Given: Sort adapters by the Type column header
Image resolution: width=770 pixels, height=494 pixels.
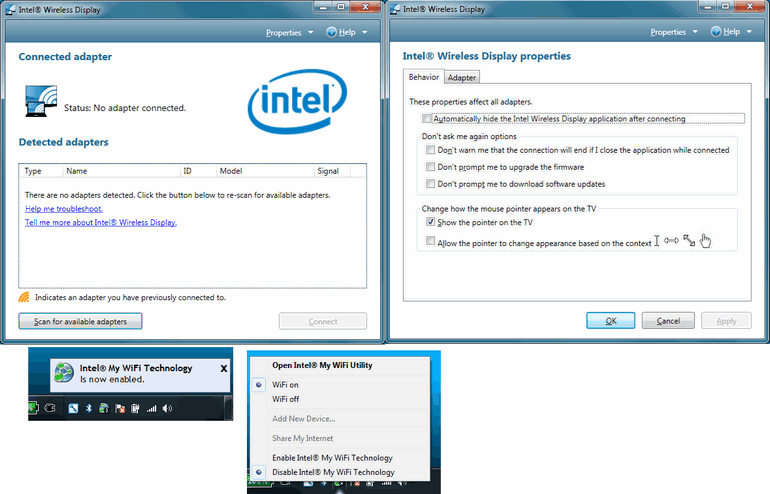Looking at the screenshot, I should pos(41,171).
